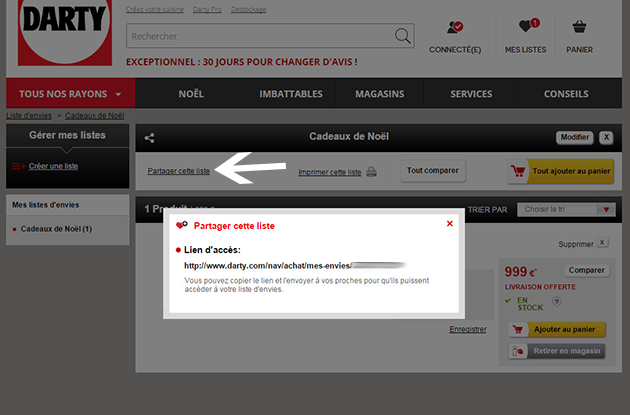Go to the Magasins tab

tap(379, 94)
